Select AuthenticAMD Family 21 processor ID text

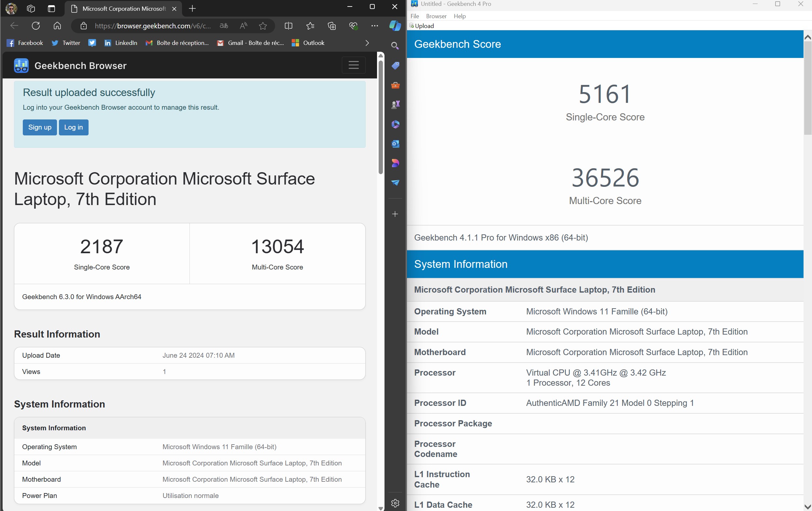pyautogui.click(x=610, y=403)
